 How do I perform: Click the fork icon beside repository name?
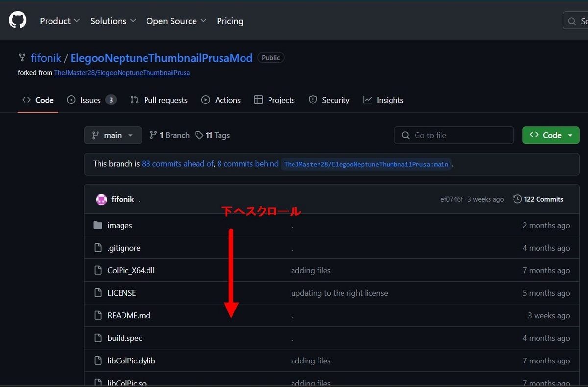22,58
